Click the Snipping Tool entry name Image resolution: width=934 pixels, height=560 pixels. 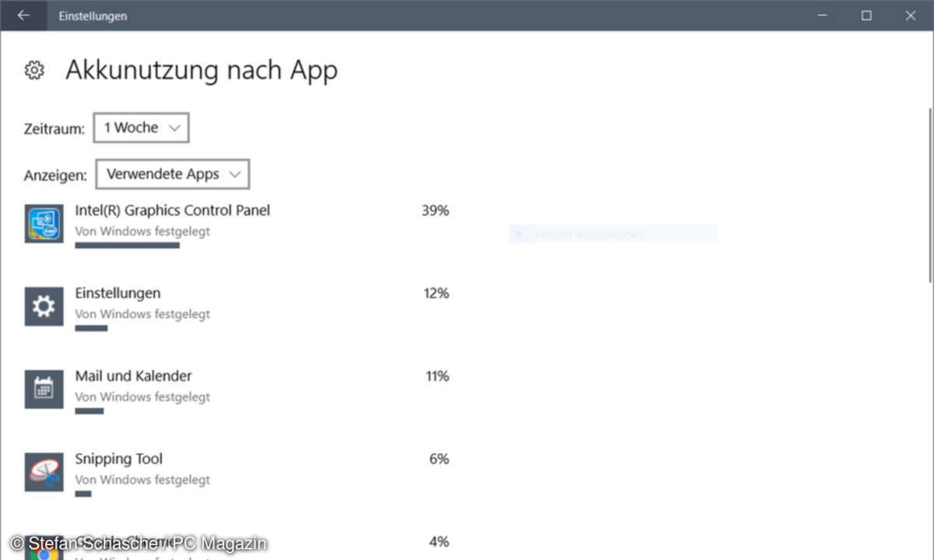tap(118, 459)
